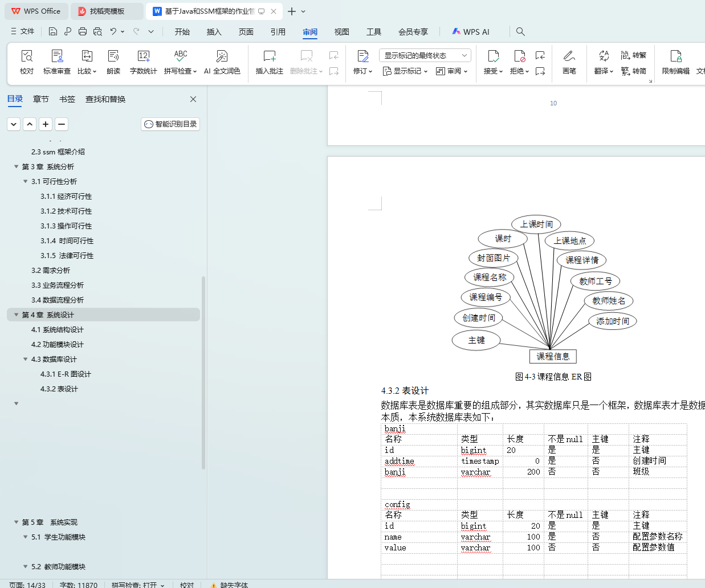Expand 显示标记 dropdown
The height and width of the screenshot is (588, 705).
coord(405,71)
